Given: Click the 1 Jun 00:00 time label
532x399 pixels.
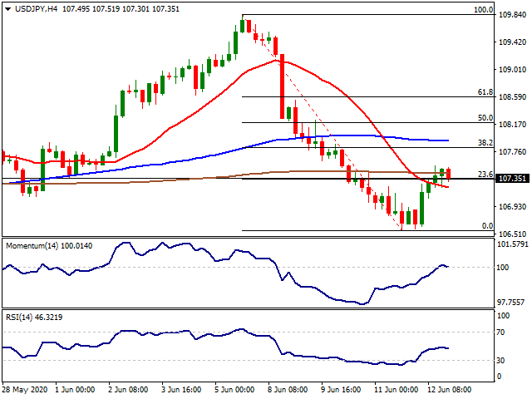Looking at the screenshot, I should coord(75,390).
